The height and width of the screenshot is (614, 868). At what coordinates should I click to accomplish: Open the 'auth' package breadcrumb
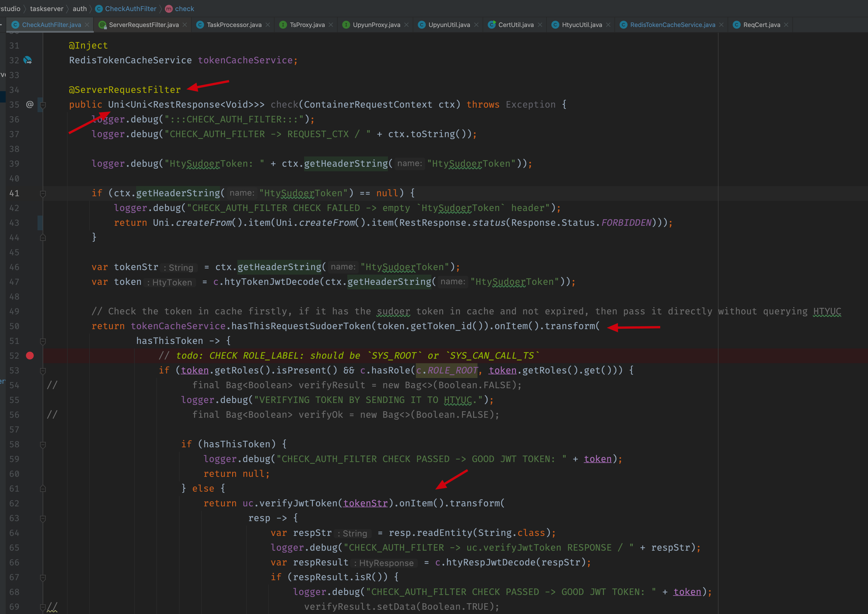coord(80,9)
